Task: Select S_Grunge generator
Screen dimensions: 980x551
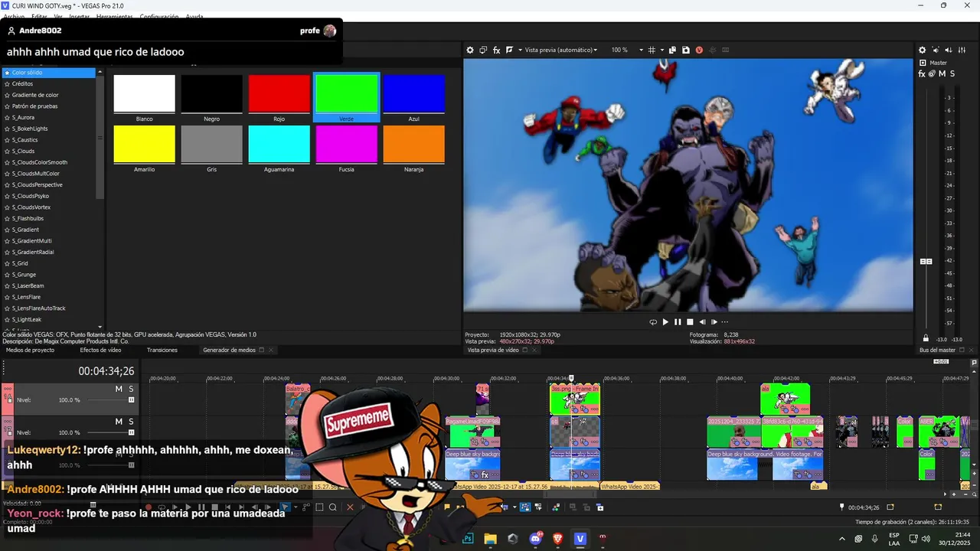Action: (x=24, y=275)
